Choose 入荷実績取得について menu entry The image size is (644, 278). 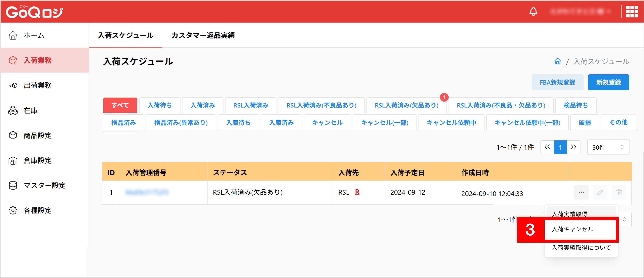581,248
